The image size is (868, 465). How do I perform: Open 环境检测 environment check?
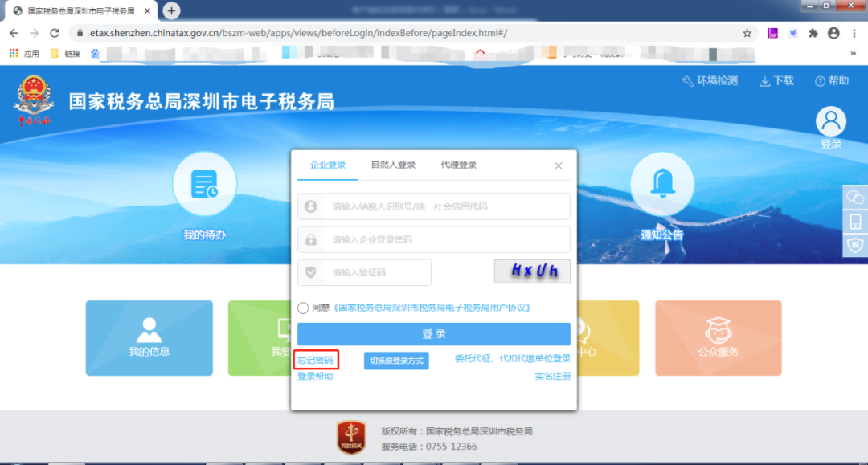click(x=710, y=81)
